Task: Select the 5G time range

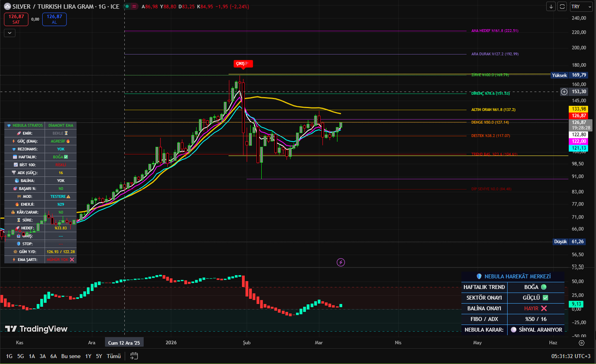Action: [x=20, y=356]
